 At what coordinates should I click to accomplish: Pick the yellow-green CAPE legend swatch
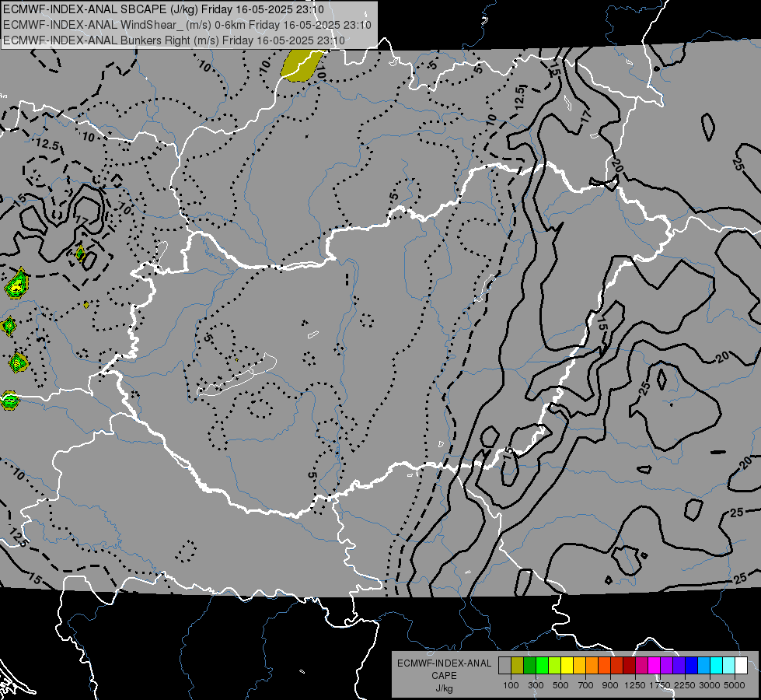555,665
